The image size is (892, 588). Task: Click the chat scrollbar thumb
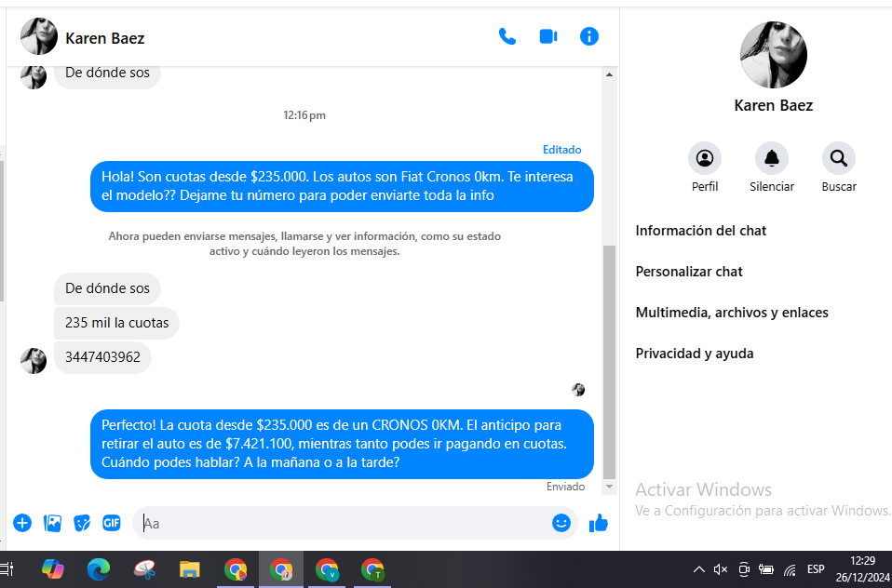click(610, 363)
